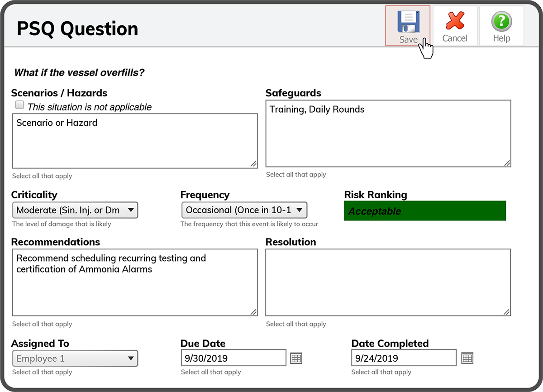Viewport: 543px width, 392px height.
Task: Click the Recommendations textarea resize handle
Action: click(x=253, y=311)
